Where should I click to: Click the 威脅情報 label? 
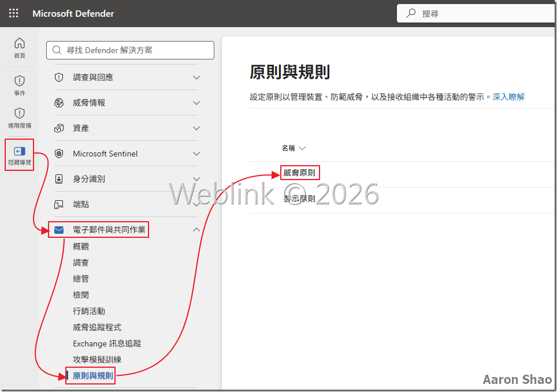[89, 103]
